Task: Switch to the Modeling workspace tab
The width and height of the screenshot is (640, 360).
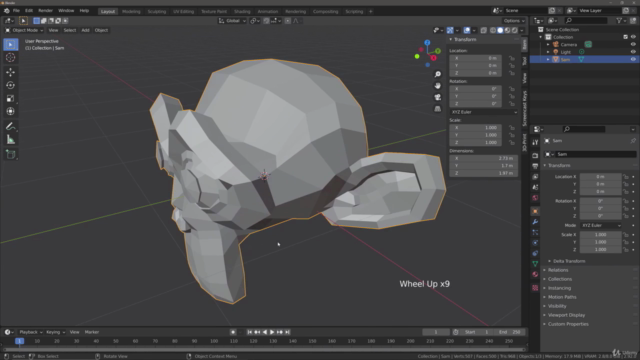Action: [131, 11]
